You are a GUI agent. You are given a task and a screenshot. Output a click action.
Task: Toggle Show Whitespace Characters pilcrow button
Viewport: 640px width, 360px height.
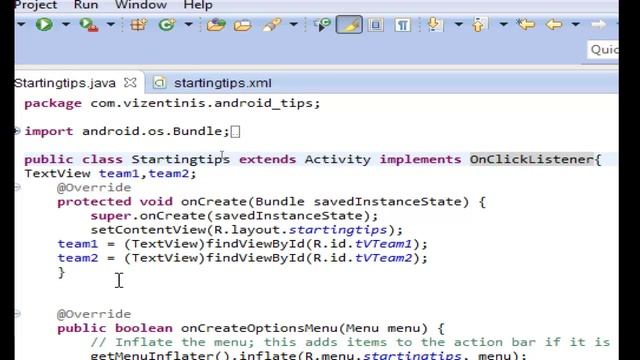pos(402,25)
